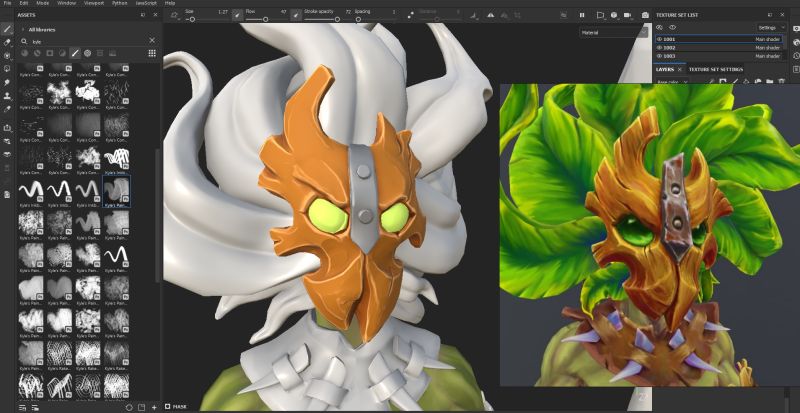
Task: Select texture set 1001
Action: (x=718, y=39)
